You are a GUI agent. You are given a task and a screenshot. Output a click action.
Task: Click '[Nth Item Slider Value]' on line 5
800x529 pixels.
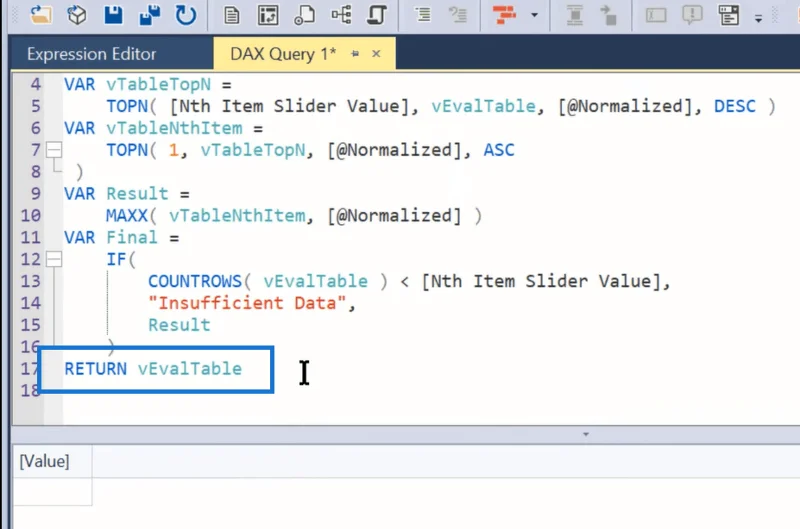[289, 106]
